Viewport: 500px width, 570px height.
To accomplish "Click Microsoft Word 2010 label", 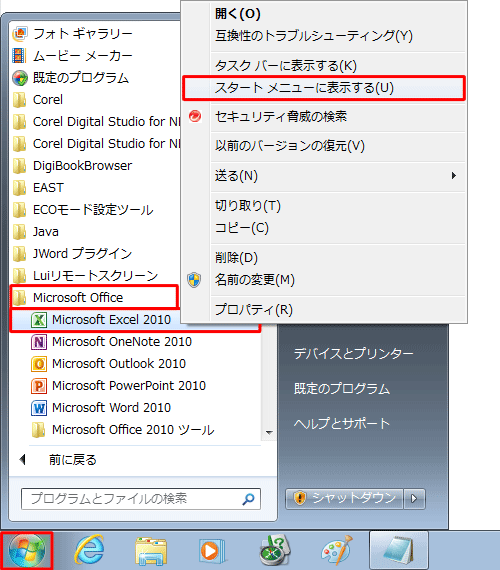I will [x=111, y=408].
